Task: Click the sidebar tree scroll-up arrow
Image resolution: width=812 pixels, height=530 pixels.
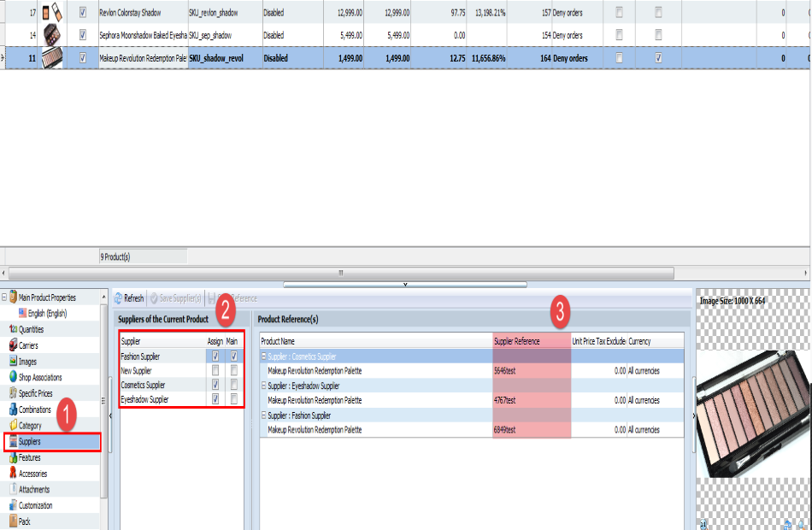Action: (103, 297)
